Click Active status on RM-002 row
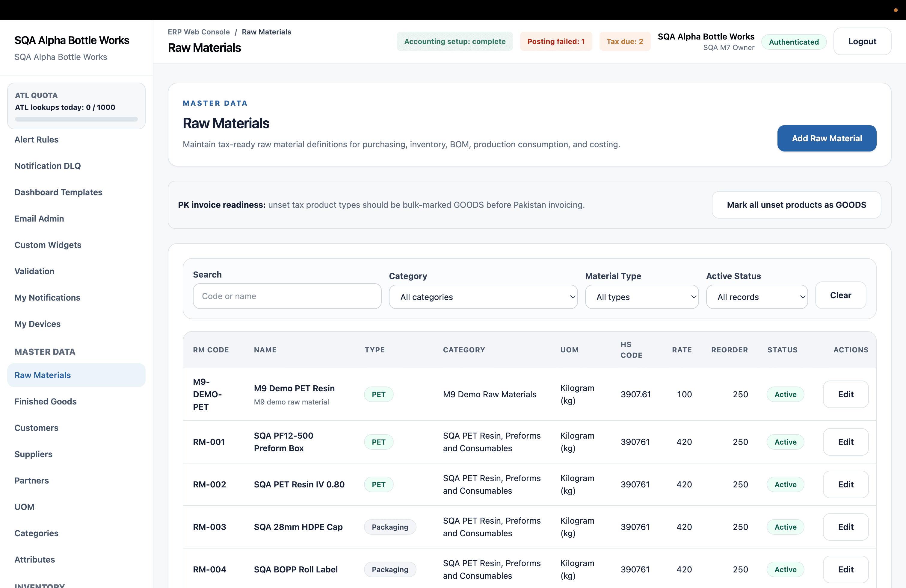This screenshot has height=588, width=906. click(x=785, y=484)
